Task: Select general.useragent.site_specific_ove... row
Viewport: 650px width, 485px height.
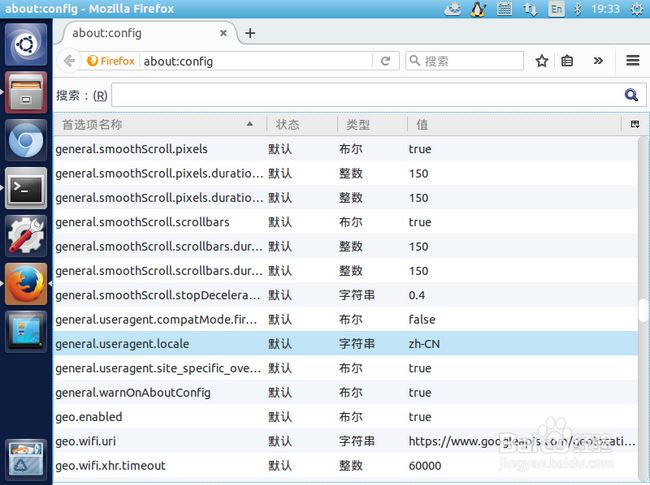Action: [346, 368]
